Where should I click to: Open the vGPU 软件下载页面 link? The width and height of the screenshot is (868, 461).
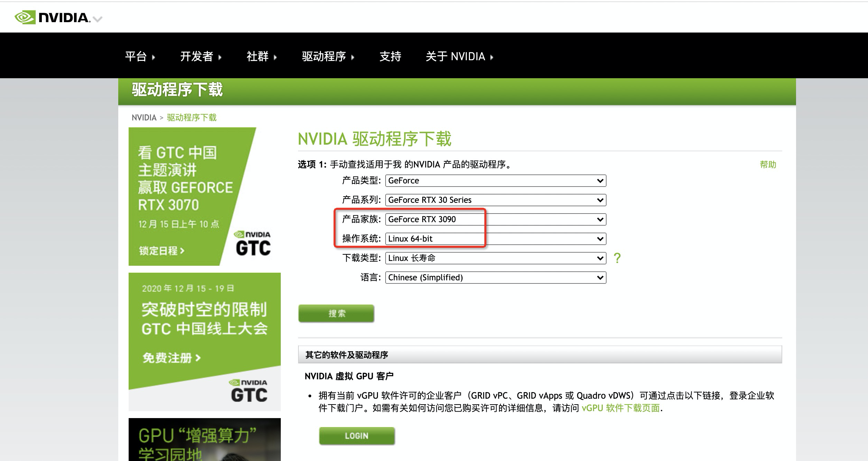coord(621,408)
